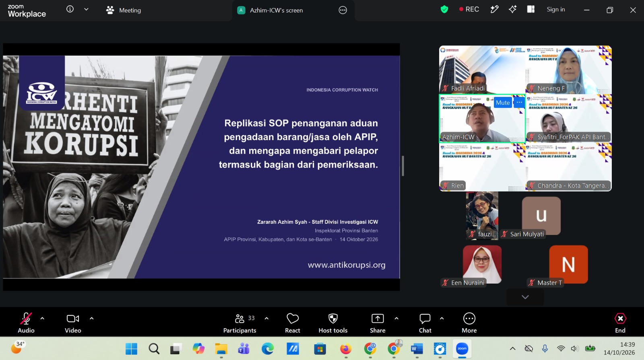
Task: Click the REC recording indicator
Action: [469, 9]
